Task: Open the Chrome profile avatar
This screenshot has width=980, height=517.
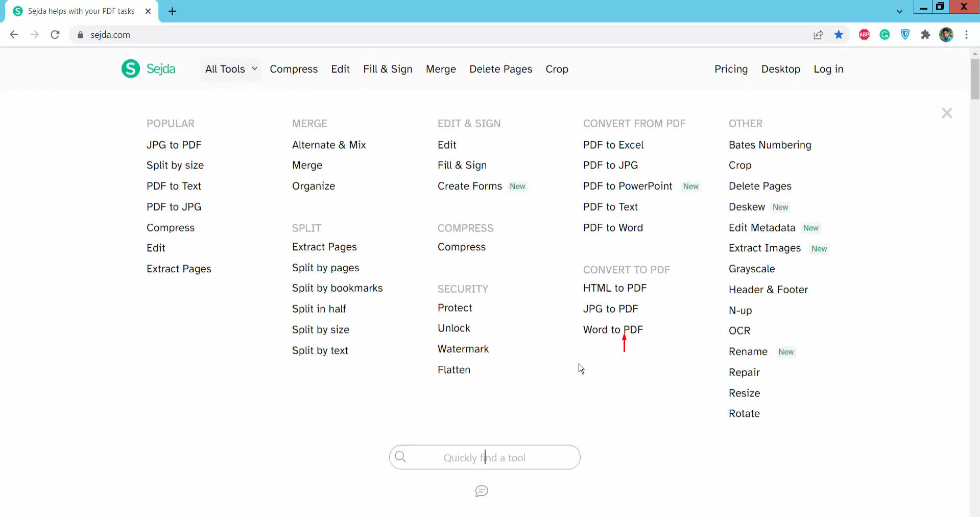Action: (946, 35)
